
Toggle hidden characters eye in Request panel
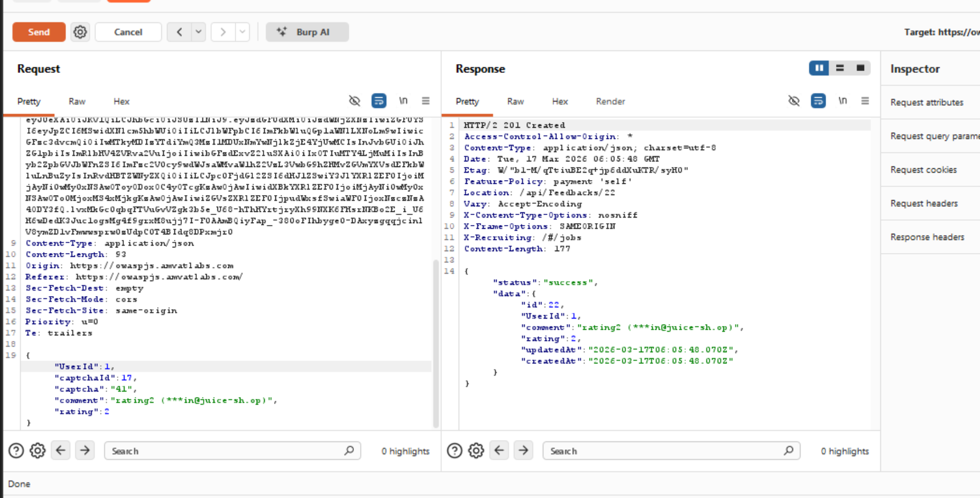(x=354, y=101)
